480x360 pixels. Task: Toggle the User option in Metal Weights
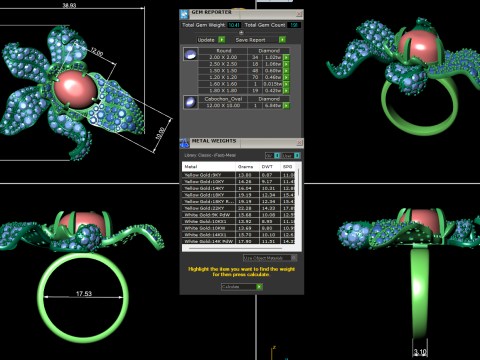click(x=291, y=156)
